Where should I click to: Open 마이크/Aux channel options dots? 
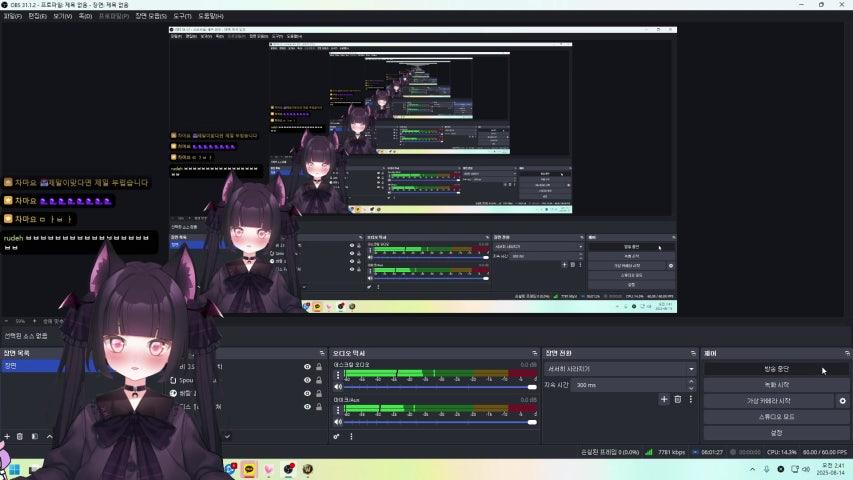click(x=338, y=410)
